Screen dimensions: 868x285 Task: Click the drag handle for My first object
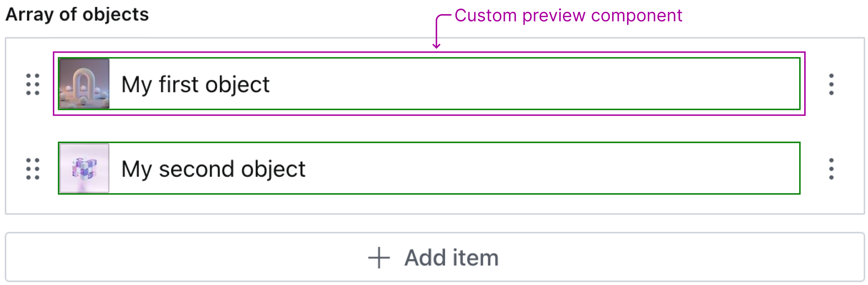33,84
